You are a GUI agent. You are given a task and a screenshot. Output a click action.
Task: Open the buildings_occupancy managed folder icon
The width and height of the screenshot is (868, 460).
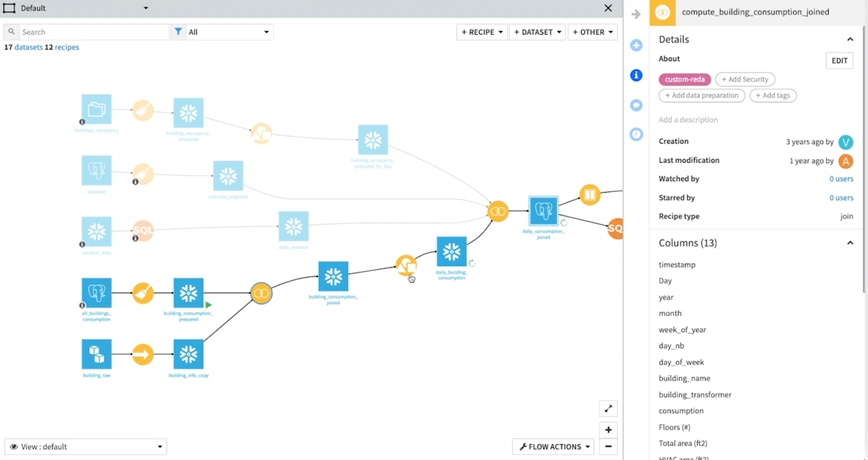tap(96, 109)
